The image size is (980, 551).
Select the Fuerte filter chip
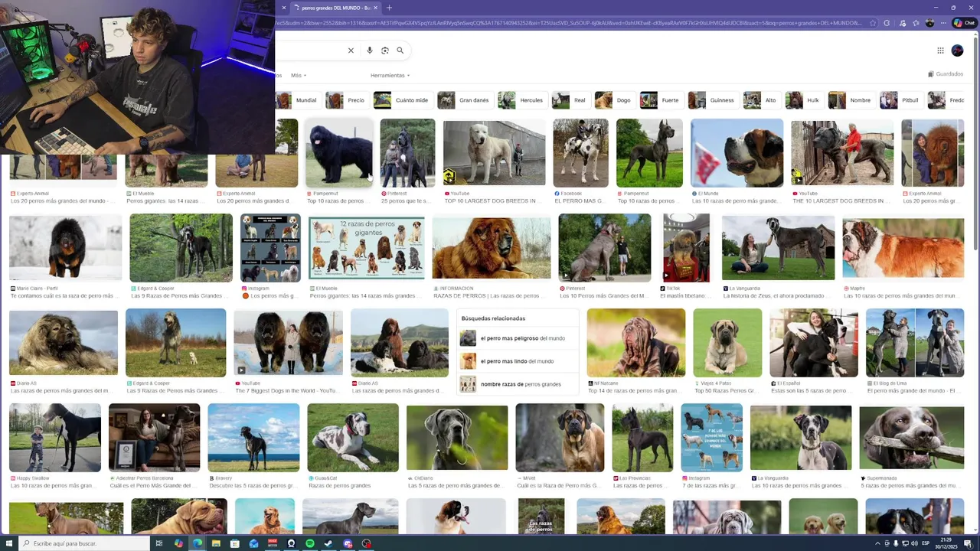tap(661, 100)
